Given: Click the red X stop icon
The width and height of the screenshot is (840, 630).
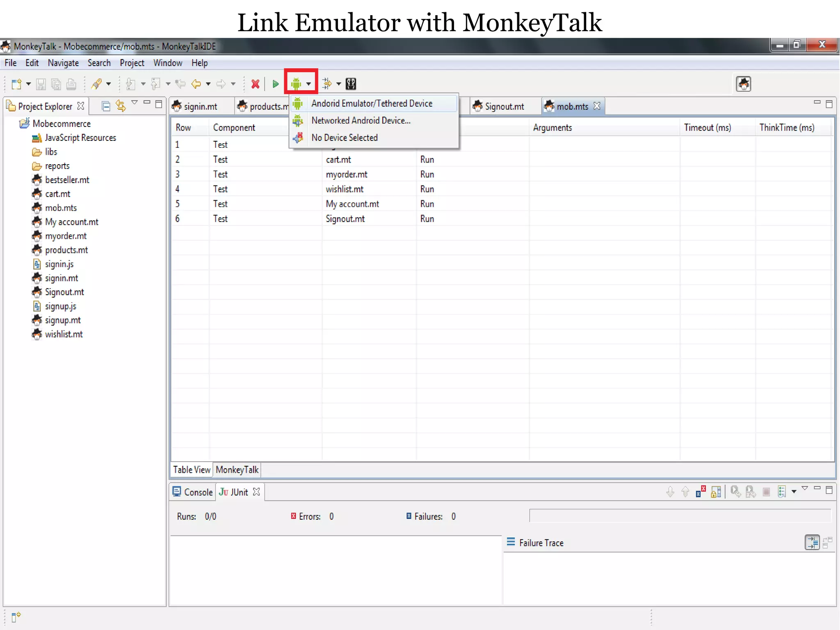Looking at the screenshot, I should 255,84.
